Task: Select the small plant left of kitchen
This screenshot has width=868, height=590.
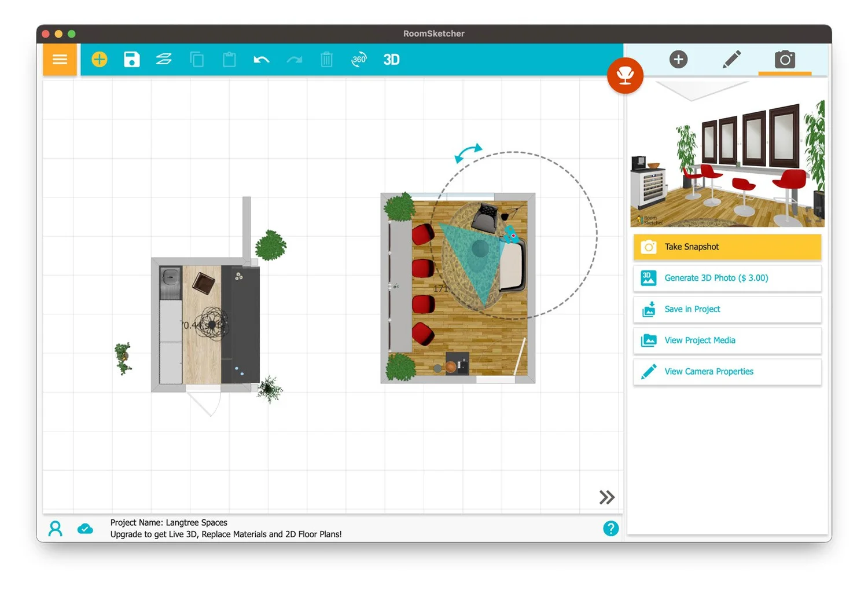Action: click(x=123, y=358)
